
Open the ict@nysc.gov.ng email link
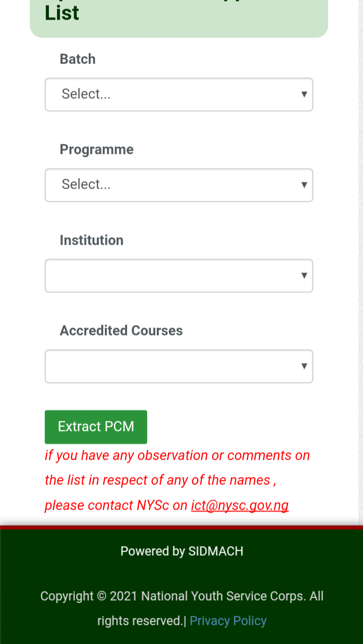[x=239, y=505]
